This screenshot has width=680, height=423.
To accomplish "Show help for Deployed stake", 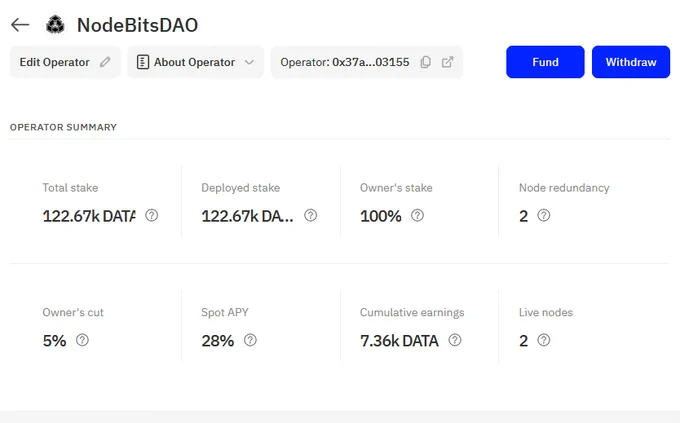I will (x=311, y=215).
